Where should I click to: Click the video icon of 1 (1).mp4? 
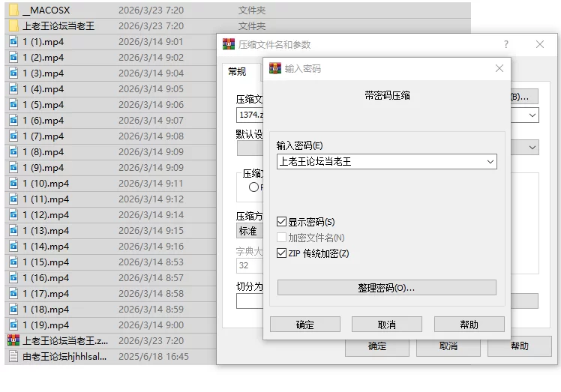pos(13,41)
